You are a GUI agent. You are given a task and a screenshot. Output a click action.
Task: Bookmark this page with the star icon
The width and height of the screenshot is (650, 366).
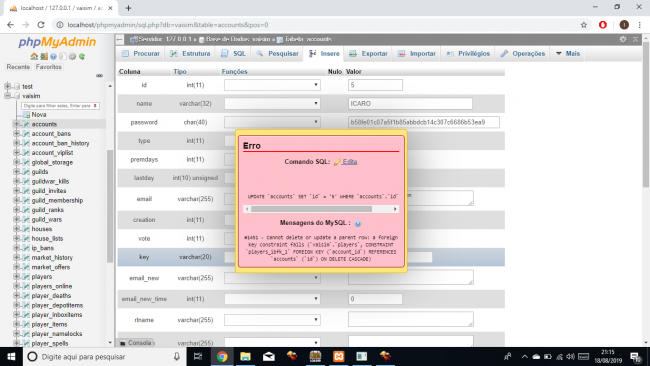coord(584,25)
